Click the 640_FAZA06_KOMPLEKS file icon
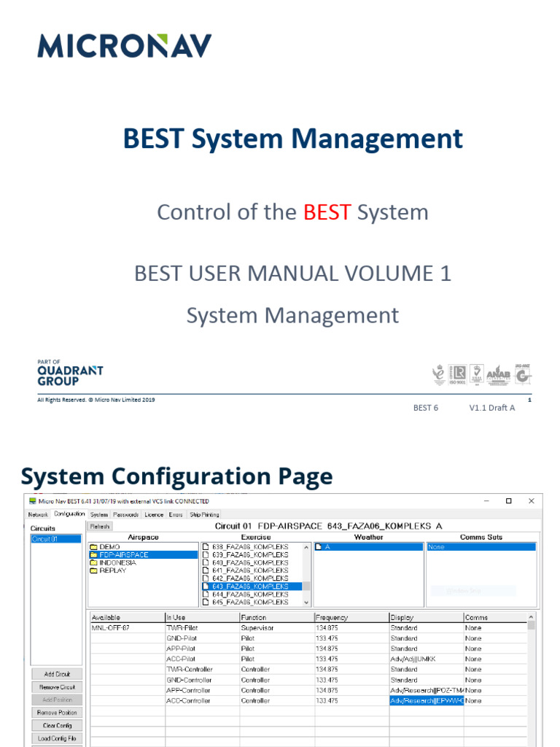This screenshot has height=747, width=560. click(206, 562)
